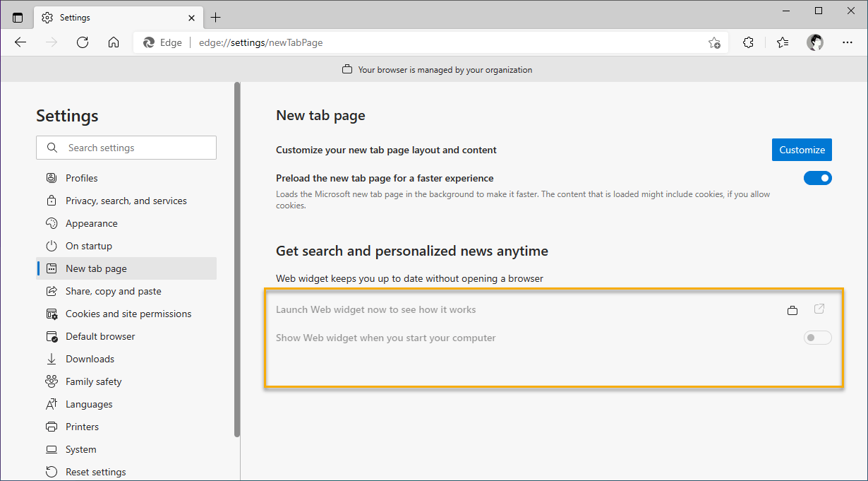Select Privacy, search, and services

(x=126, y=200)
